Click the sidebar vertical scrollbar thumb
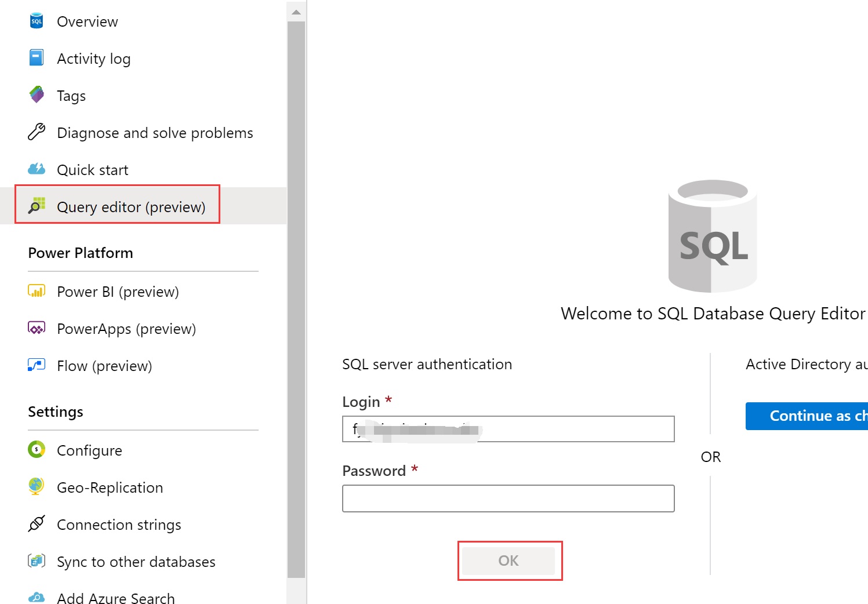Image resolution: width=868 pixels, height=604 pixels. 296,299
